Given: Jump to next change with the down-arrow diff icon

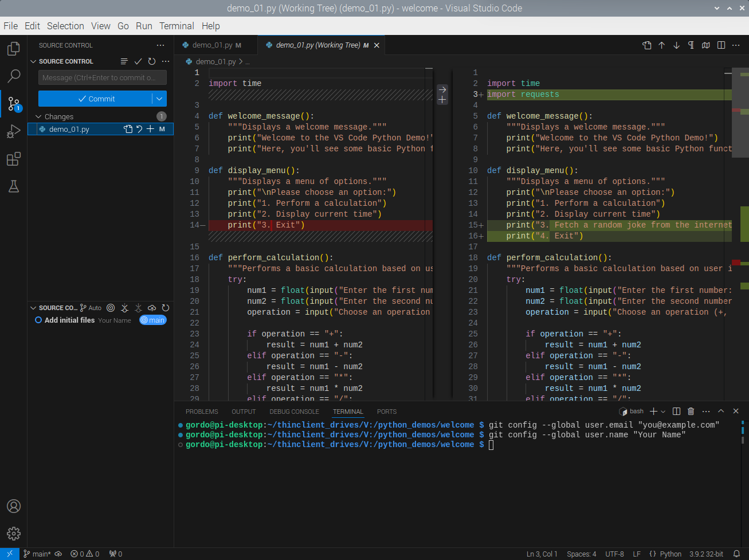Looking at the screenshot, I should pos(676,45).
